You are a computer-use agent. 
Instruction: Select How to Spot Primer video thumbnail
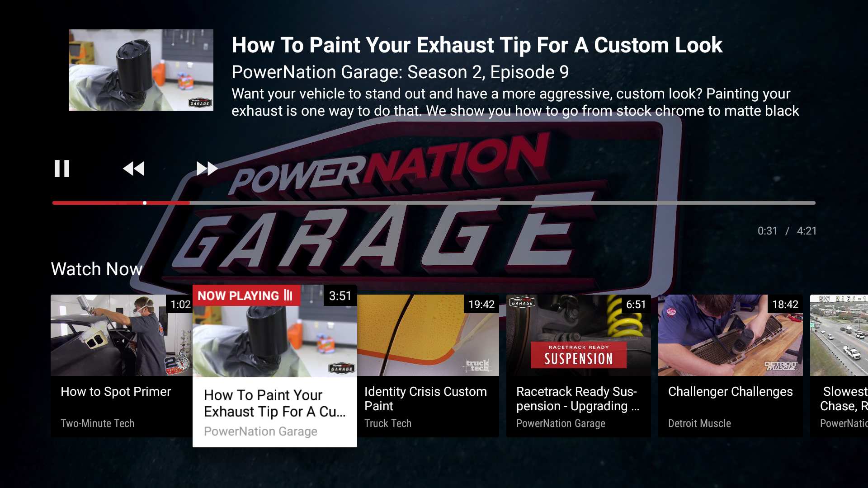click(122, 335)
